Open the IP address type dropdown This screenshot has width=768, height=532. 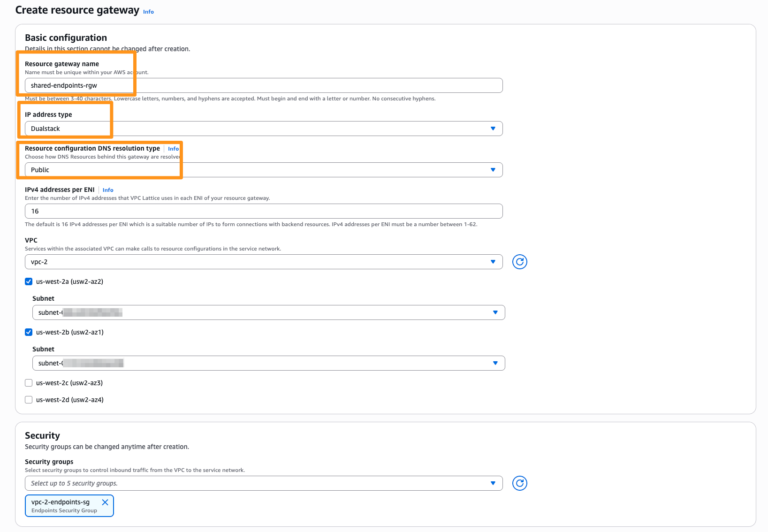tap(264, 129)
